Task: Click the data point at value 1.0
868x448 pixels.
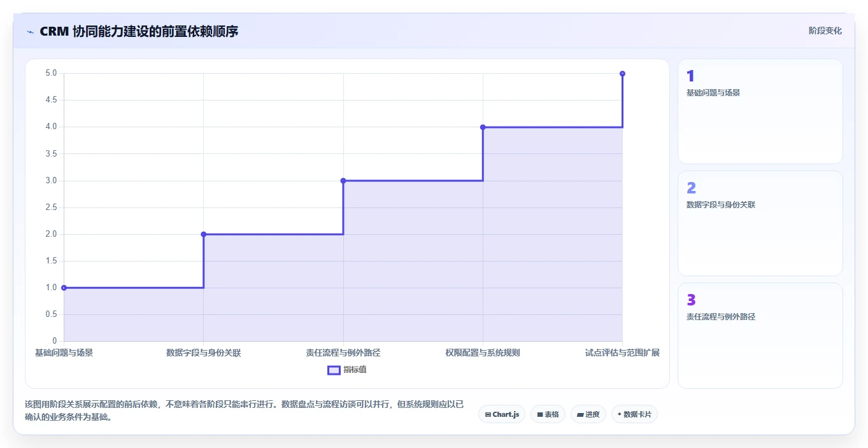Action: (64, 288)
